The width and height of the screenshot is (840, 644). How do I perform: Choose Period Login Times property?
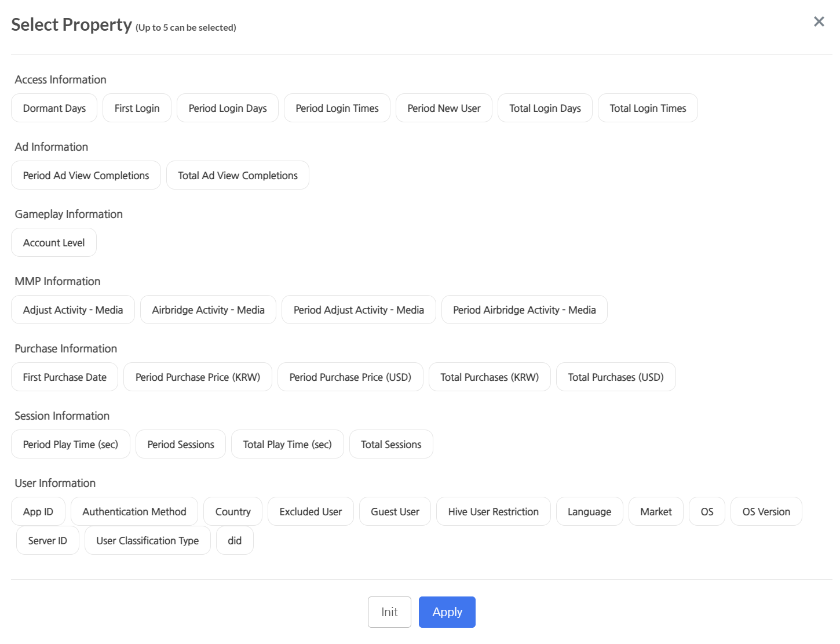coord(337,108)
